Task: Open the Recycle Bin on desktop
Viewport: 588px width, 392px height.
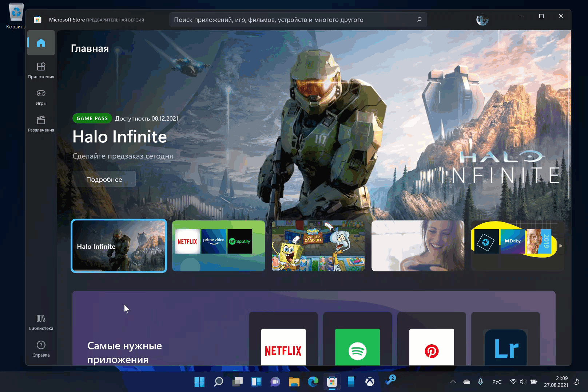Action: pos(16,16)
